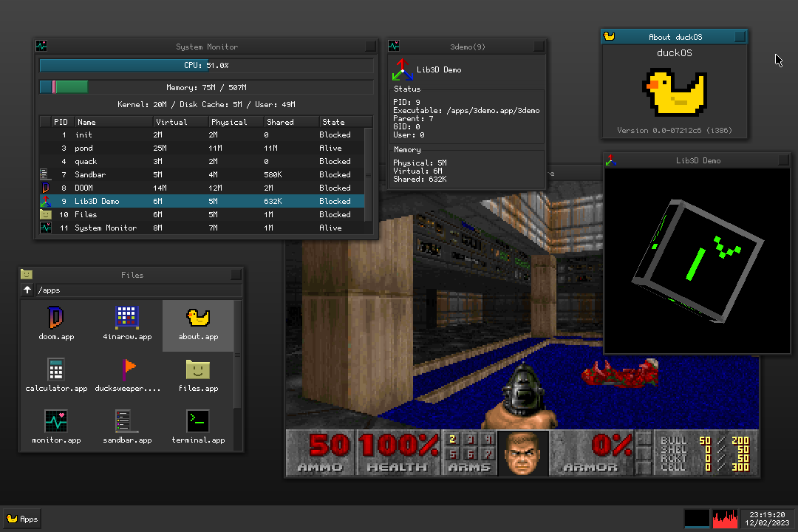The height and width of the screenshot is (532, 798).
Task: Click the System Monitor process row icon
Action: click(x=46, y=228)
